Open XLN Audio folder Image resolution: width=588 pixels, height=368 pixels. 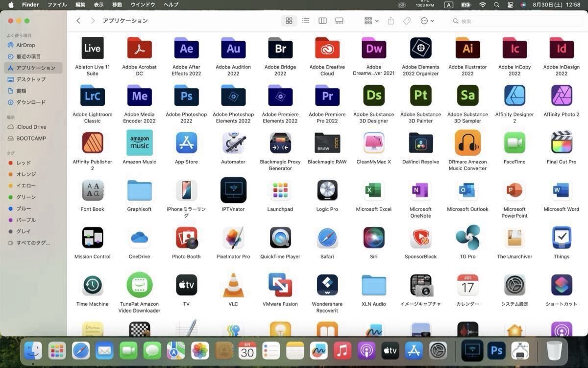coord(374,285)
